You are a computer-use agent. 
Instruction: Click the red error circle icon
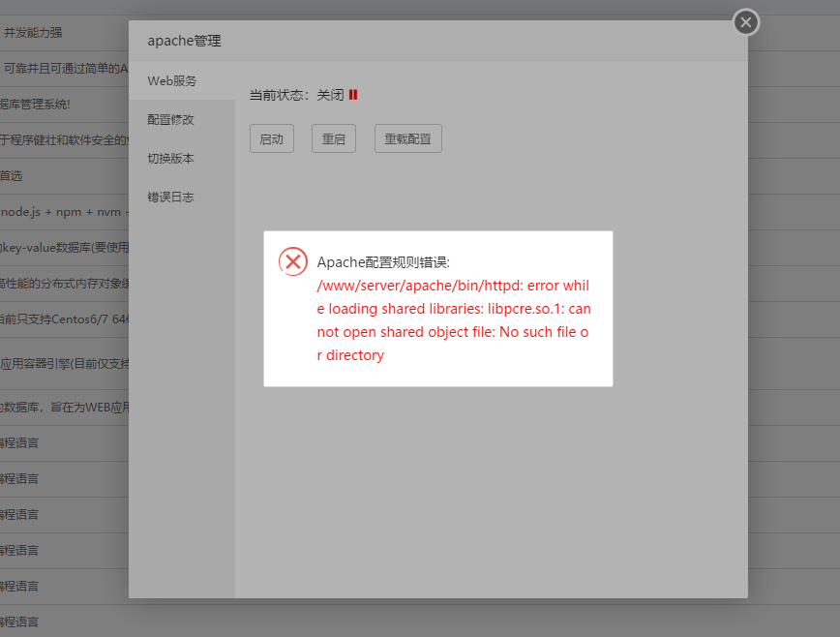[293, 261]
